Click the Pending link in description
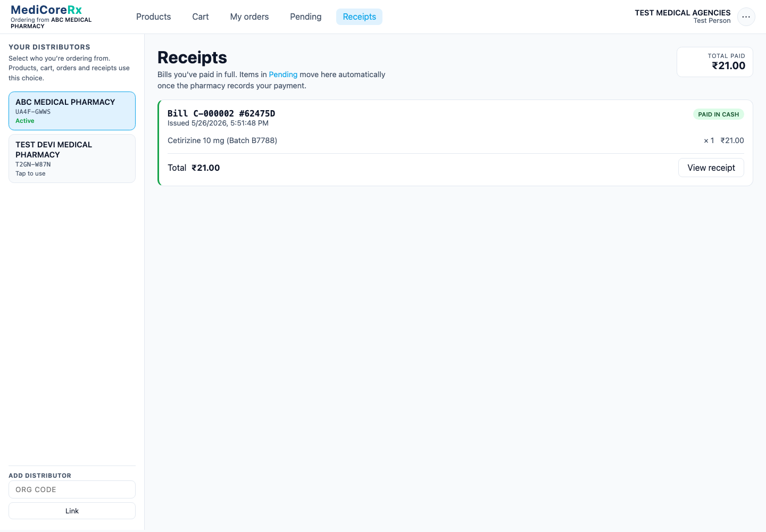This screenshot has width=766, height=532. pyautogui.click(x=283, y=74)
